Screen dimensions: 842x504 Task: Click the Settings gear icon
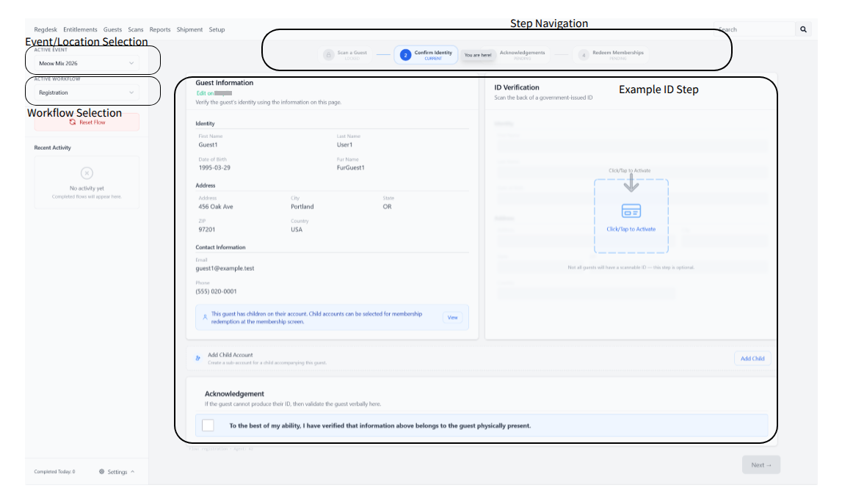coord(101,472)
